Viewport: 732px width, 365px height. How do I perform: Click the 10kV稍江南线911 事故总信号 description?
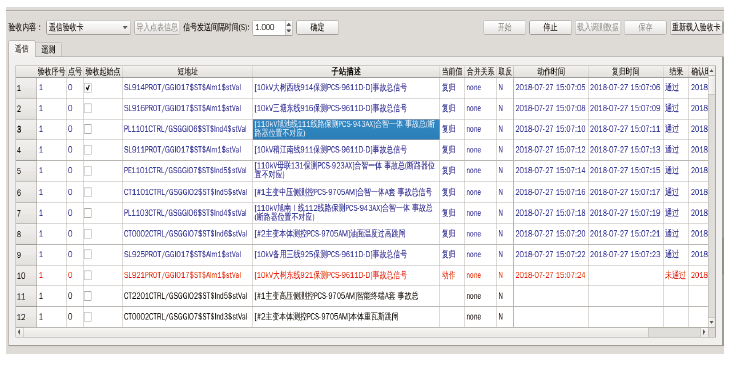[x=346, y=150]
